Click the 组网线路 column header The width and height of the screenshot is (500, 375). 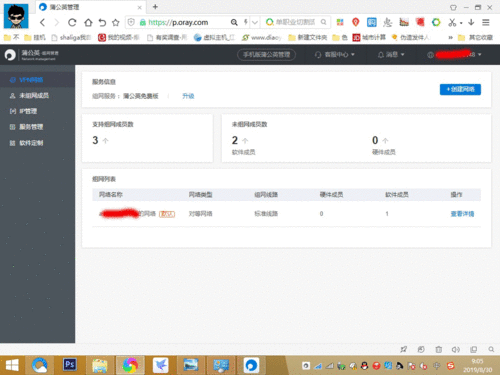[x=266, y=194]
